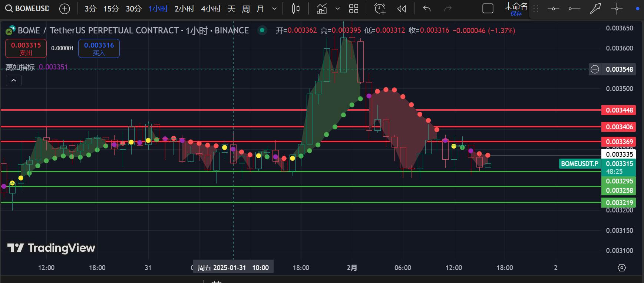The height and width of the screenshot is (283, 644).
Task: Switch to the 2小时 interval
Action: point(184,9)
